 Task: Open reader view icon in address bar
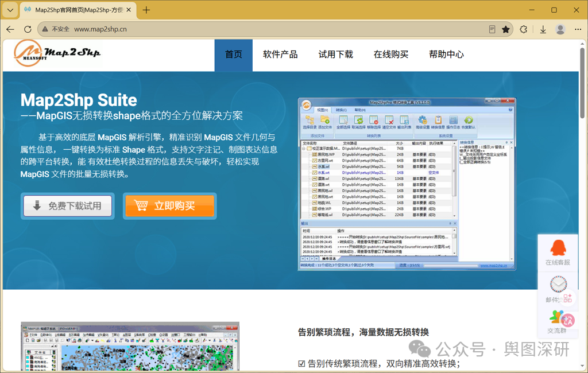coord(492,29)
